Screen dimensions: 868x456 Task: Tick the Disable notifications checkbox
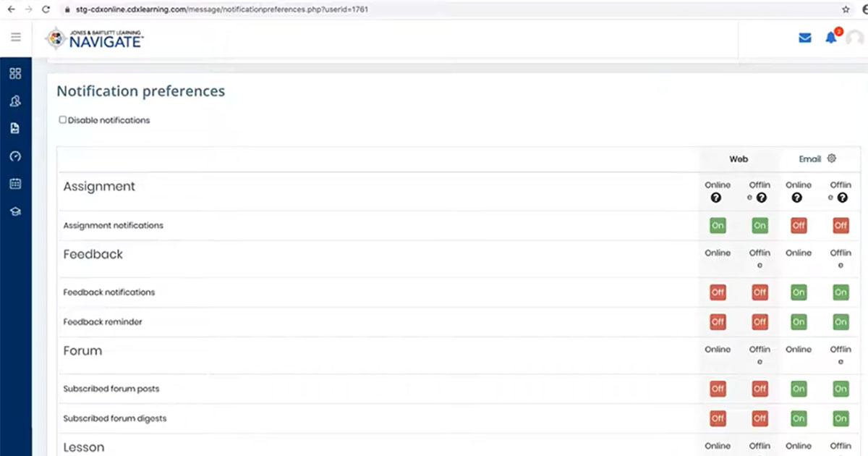point(63,120)
